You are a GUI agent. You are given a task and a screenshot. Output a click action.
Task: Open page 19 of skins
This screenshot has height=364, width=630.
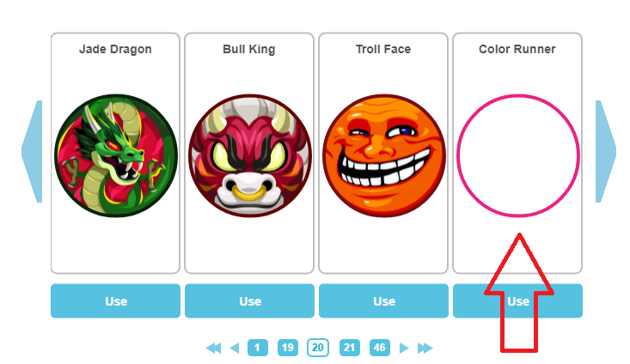(288, 348)
